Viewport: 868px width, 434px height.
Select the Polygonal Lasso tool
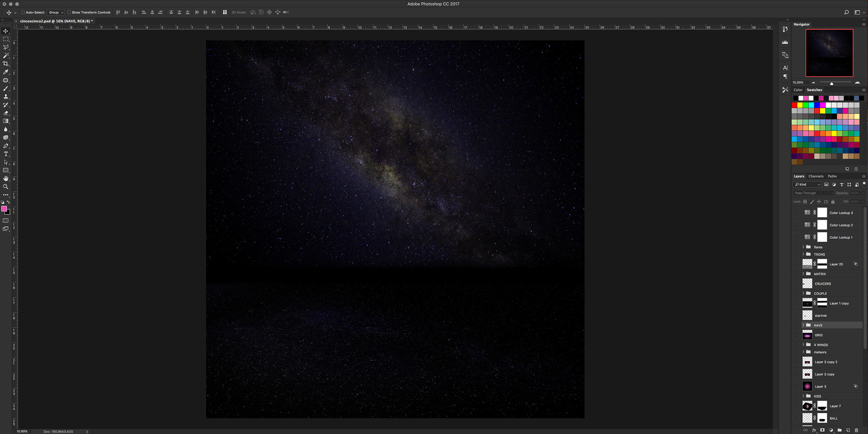tap(6, 47)
